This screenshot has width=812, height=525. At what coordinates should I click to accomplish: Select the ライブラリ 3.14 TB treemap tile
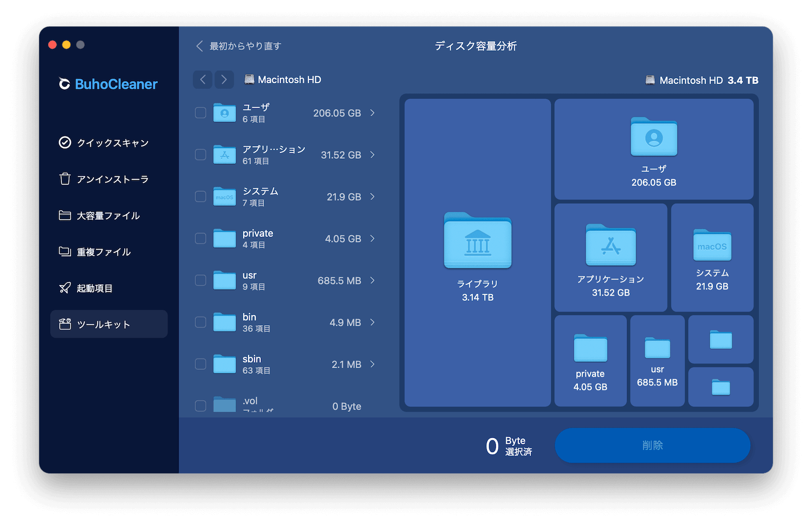[x=478, y=253]
